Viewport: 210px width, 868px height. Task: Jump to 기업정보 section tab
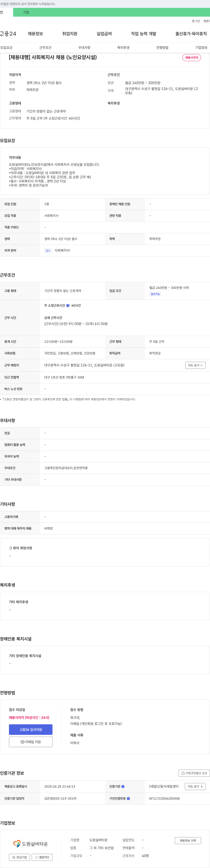click(x=201, y=48)
